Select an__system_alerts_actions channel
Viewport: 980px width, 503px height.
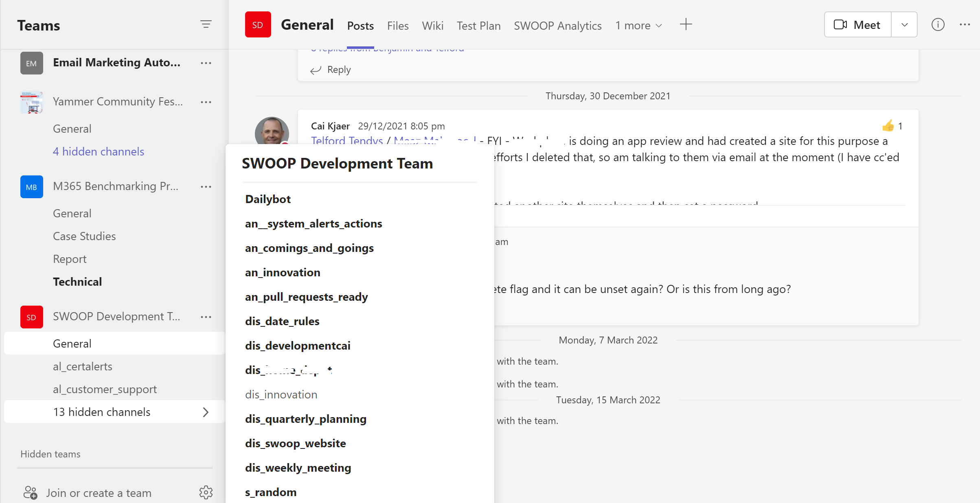(314, 223)
